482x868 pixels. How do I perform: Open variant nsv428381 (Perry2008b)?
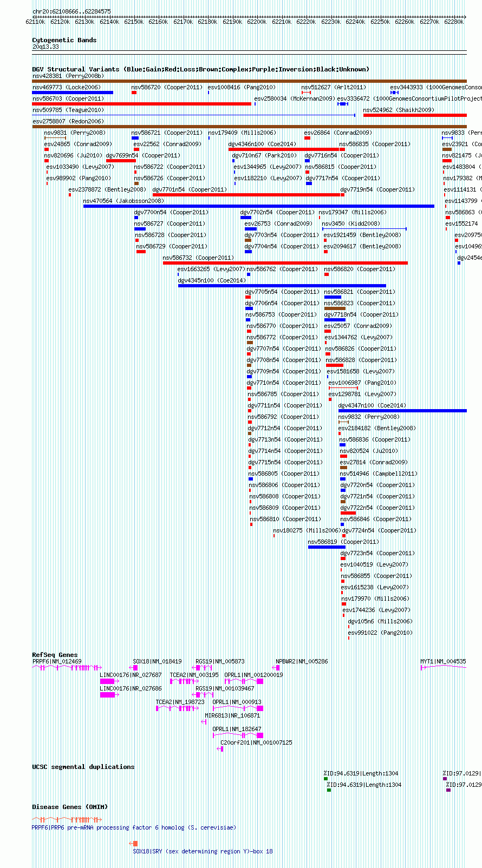pos(68,76)
